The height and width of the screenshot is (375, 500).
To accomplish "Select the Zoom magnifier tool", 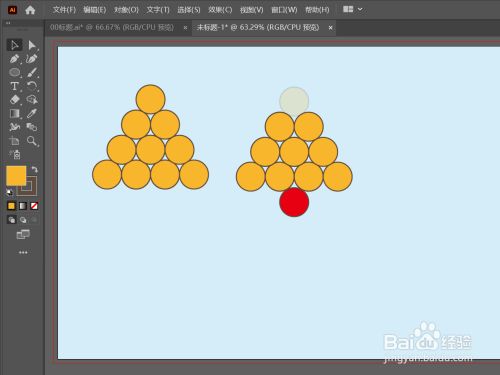I will [32, 141].
